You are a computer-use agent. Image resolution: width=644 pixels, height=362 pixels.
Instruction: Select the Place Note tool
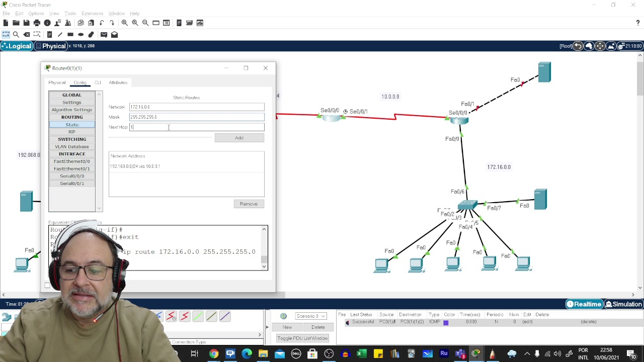tap(49, 34)
